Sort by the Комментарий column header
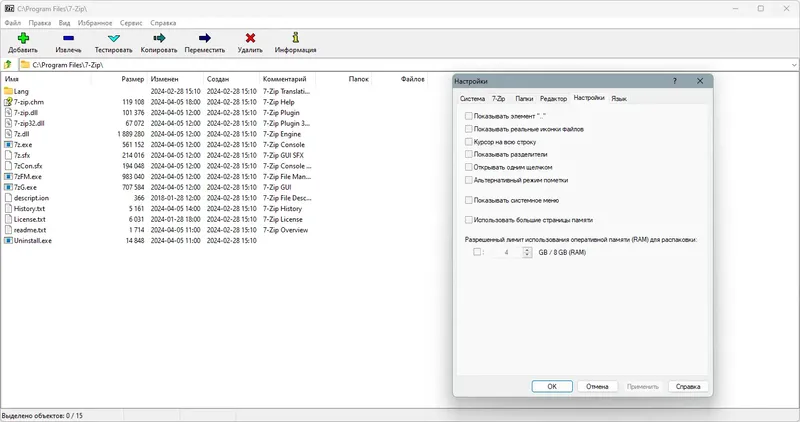Viewport: 800px width, 422px height. 287,79
